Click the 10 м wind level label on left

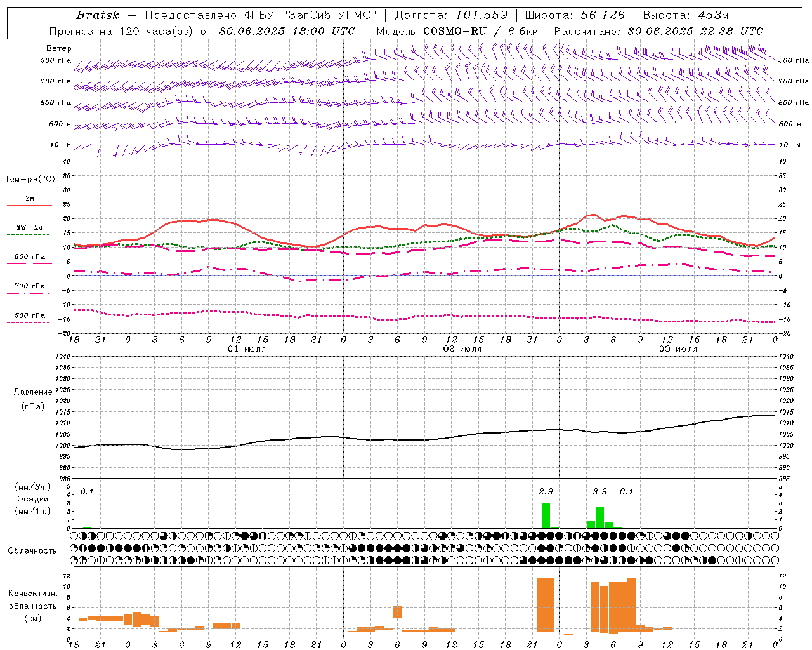coord(61,145)
